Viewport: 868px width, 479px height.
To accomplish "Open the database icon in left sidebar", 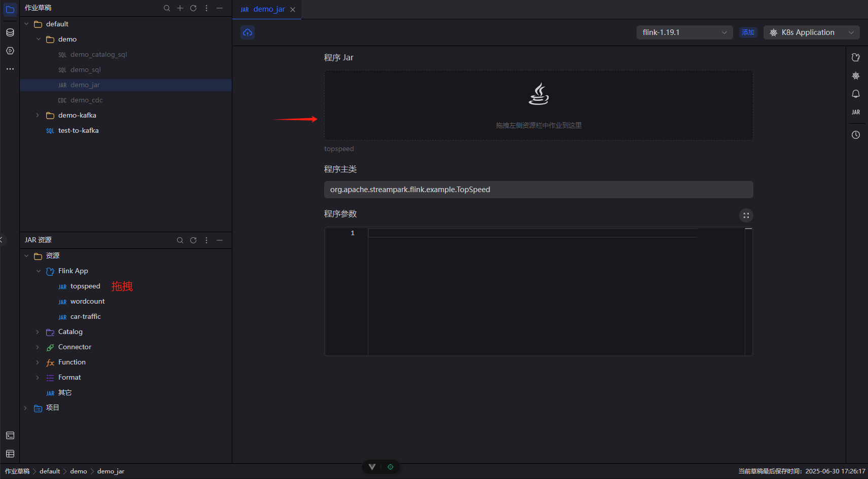I will click(10, 32).
